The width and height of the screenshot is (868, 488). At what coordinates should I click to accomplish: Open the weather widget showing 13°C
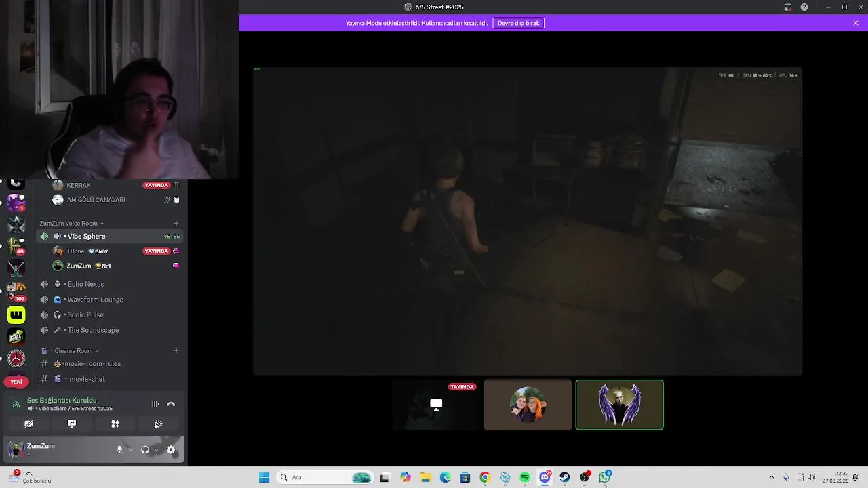click(x=31, y=477)
